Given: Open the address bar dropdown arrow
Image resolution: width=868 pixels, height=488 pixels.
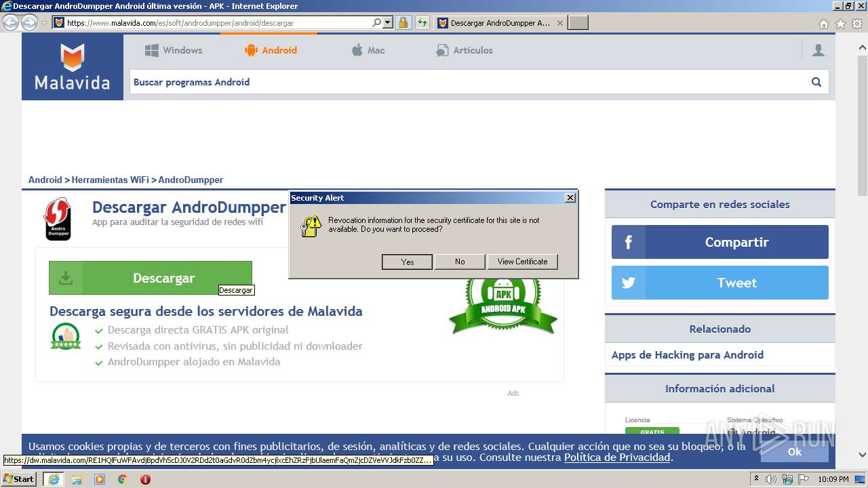Looking at the screenshot, I should click(x=388, y=22).
